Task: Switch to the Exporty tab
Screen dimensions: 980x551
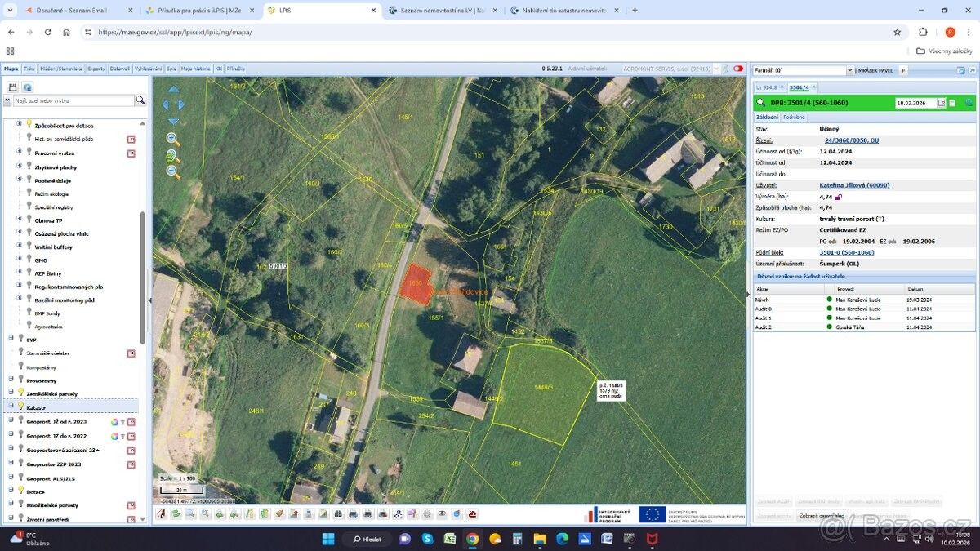Action: (x=96, y=69)
